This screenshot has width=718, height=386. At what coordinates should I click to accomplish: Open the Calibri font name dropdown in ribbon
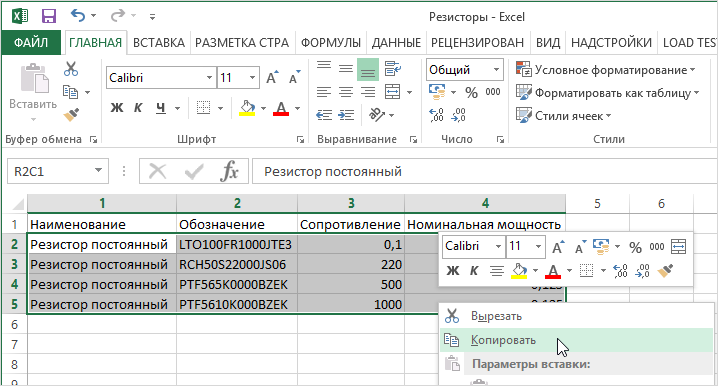(209, 78)
